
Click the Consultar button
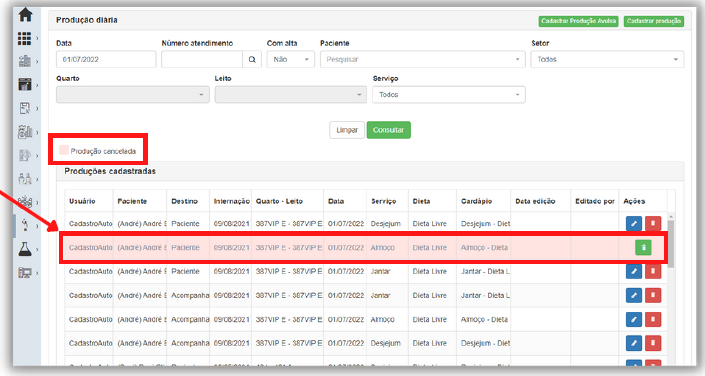tap(388, 130)
